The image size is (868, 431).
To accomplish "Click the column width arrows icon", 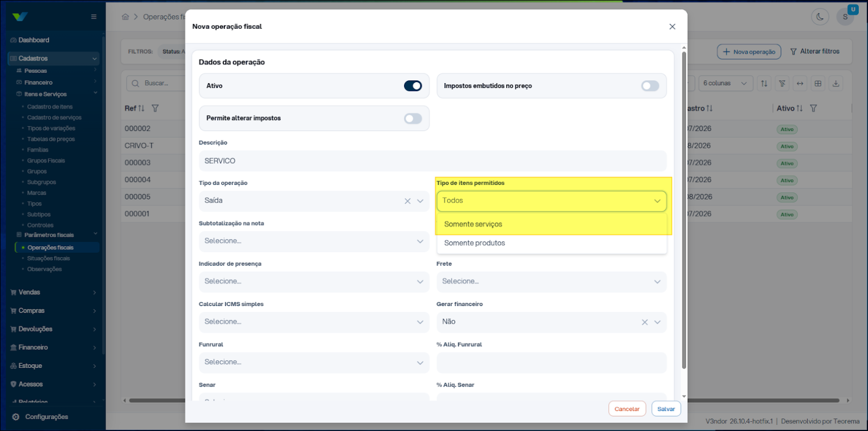I will 800,83.
